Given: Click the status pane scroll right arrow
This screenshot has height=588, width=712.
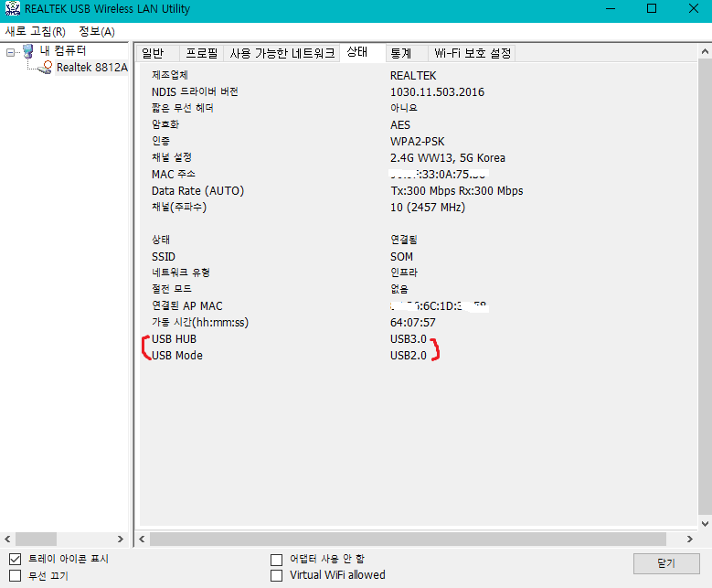Looking at the screenshot, I should 690,539.
